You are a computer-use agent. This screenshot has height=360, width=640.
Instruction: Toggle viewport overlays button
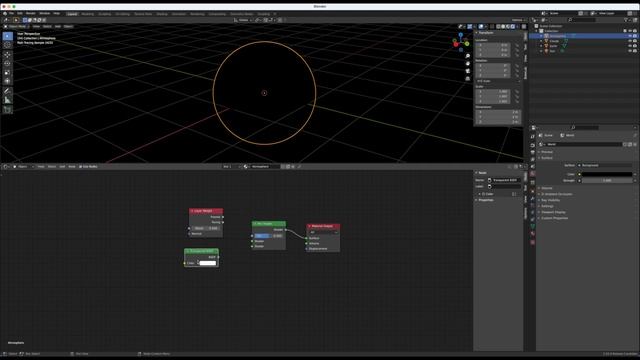pyautogui.click(x=481, y=27)
